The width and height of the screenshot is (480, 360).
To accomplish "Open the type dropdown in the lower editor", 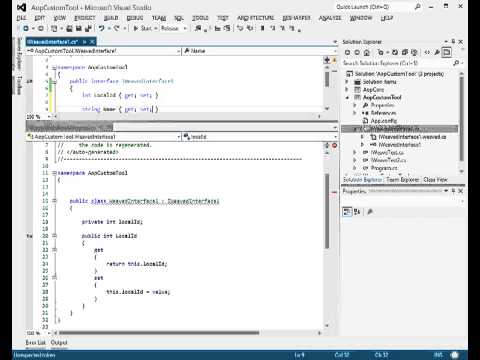I will tap(104, 137).
